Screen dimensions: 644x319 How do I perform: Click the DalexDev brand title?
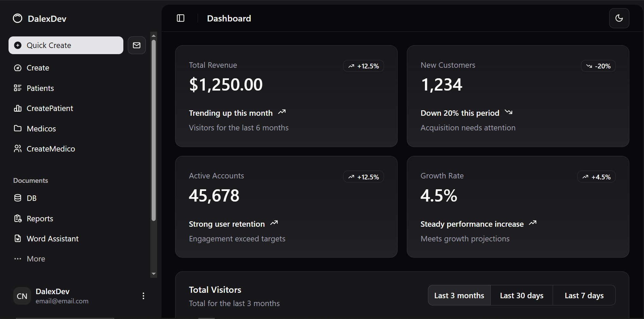point(47,19)
